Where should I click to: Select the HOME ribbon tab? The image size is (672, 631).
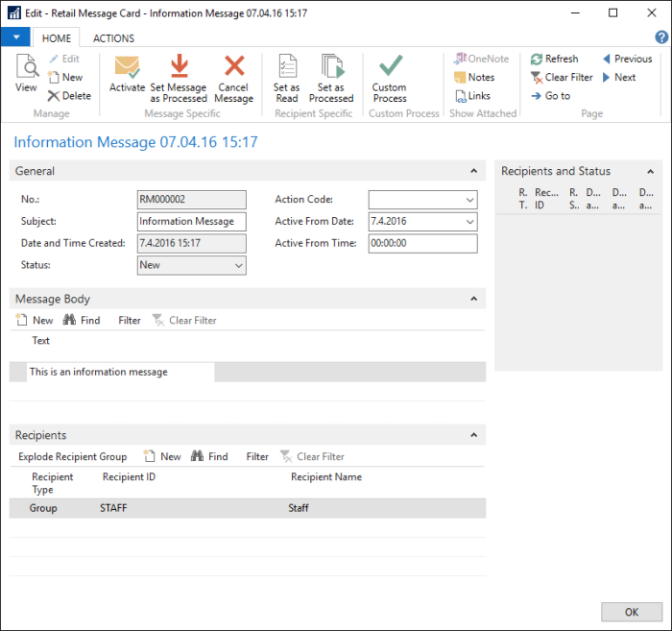[x=57, y=38]
